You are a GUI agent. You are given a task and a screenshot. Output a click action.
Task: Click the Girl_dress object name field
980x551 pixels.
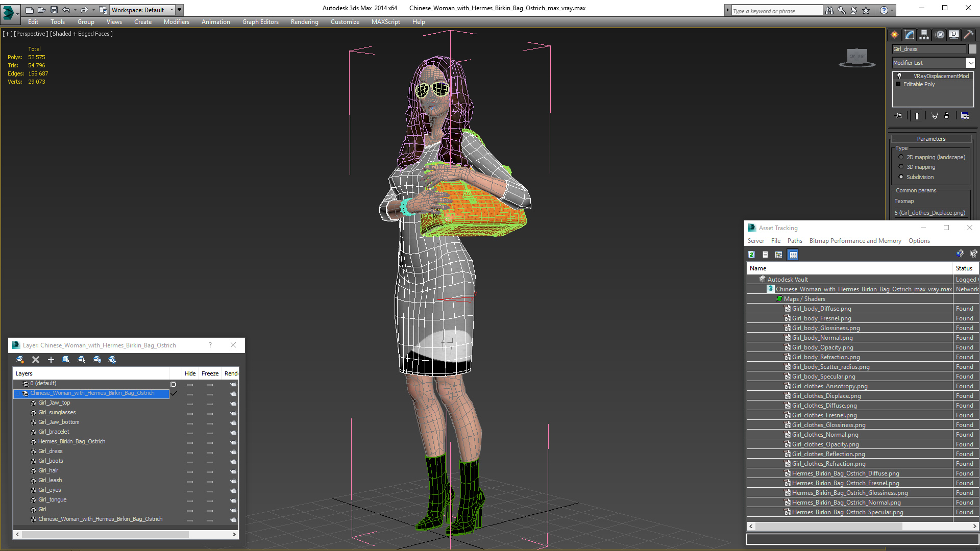tap(929, 49)
